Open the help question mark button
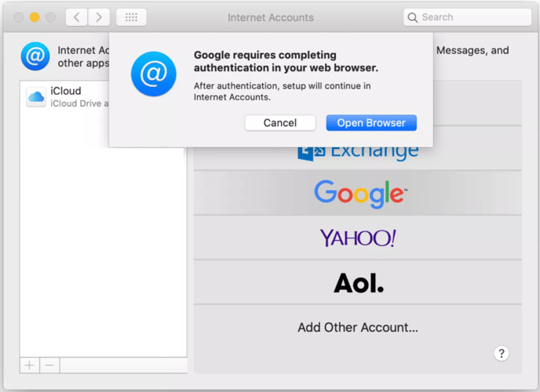This screenshot has width=540, height=392. click(x=502, y=354)
